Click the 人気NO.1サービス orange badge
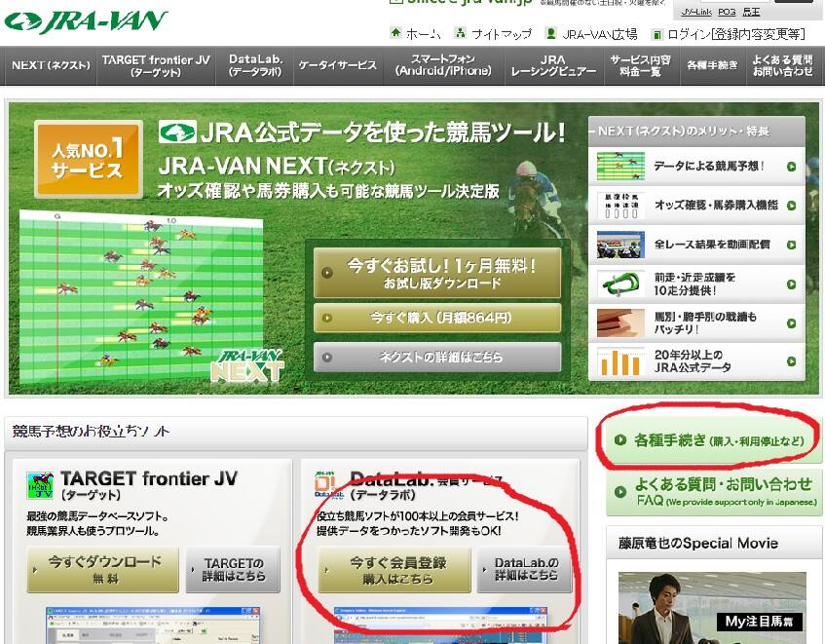 [x=89, y=160]
